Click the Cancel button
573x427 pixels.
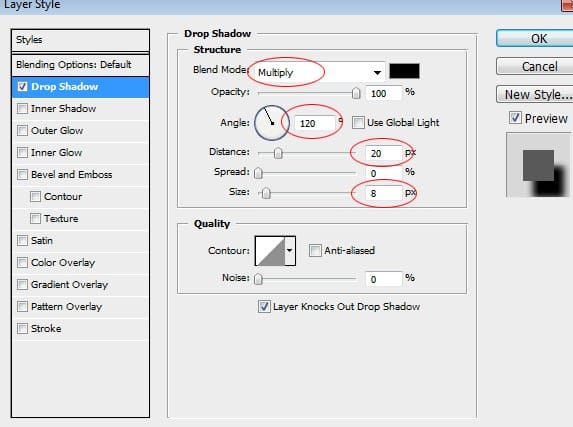click(x=539, y=67)
